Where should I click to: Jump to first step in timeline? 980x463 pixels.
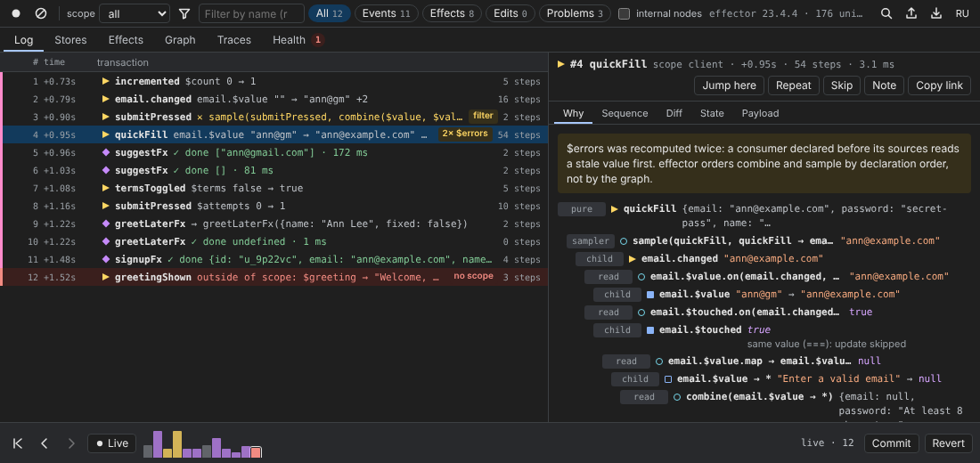pyautogui.click(x=18, y=443)
